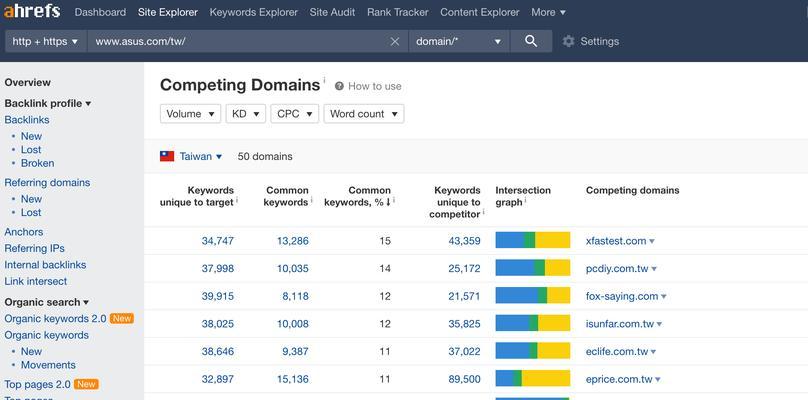808x400 pixels.
Task: Click the How to use question icon
Action: (x=339, y=86)
